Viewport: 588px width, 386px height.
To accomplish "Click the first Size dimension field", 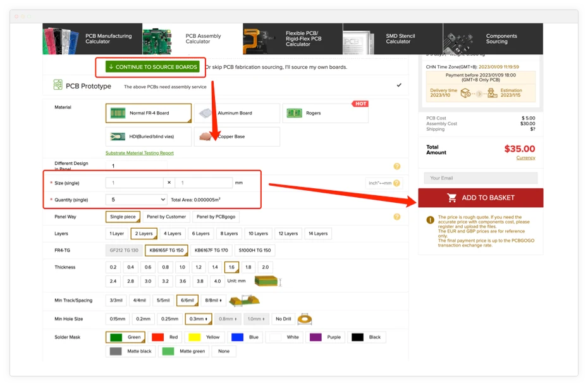I will coord(135,183).
